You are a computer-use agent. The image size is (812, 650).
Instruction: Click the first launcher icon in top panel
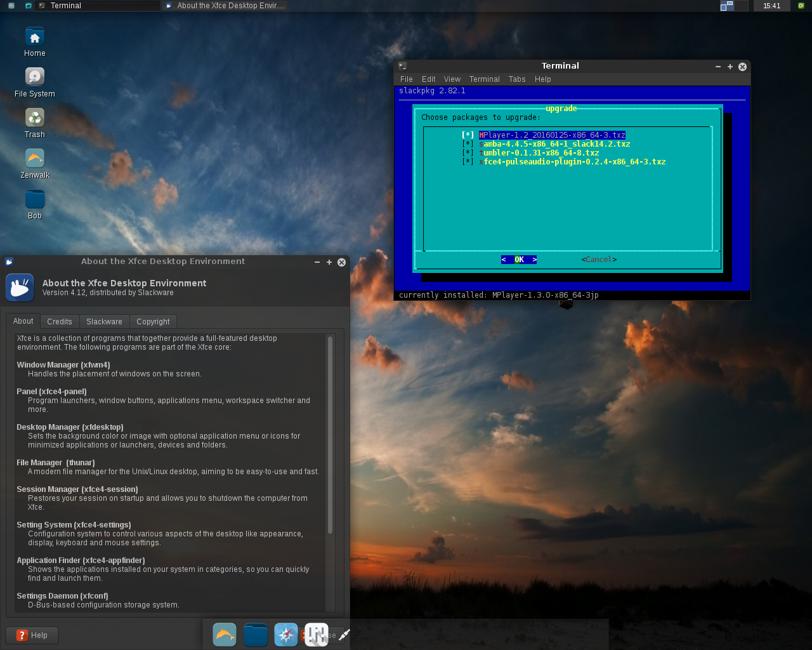[x=11, y=6]
